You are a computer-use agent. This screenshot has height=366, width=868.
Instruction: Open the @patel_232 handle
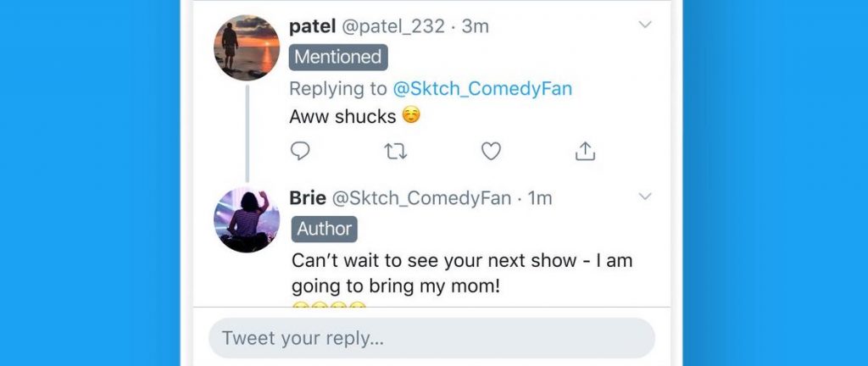pos(393,26)
